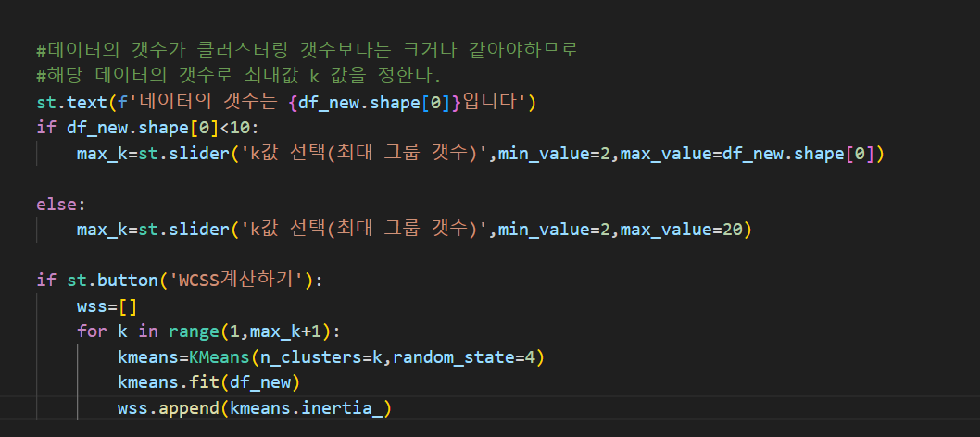Image resolution: width=980 pixels, height=437 pixels.
Task: Click 'kmeans.inertia_' attribute
Action: [306, 408]
